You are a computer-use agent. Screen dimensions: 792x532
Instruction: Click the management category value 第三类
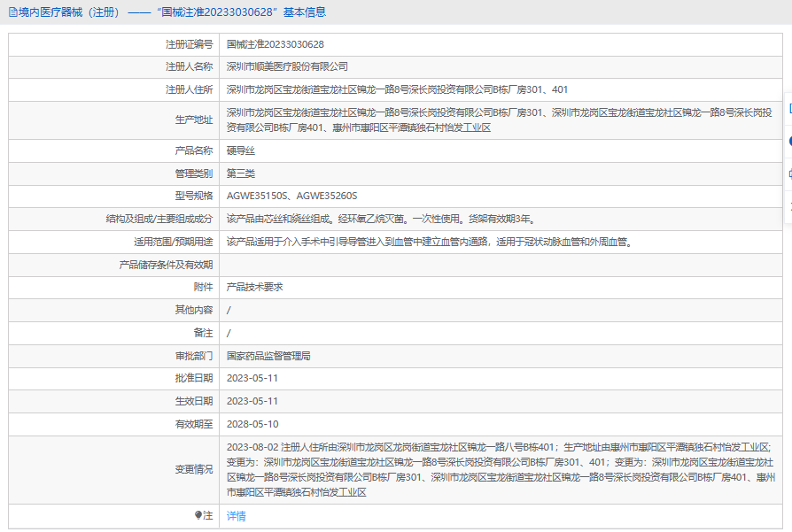pos(240,173)
